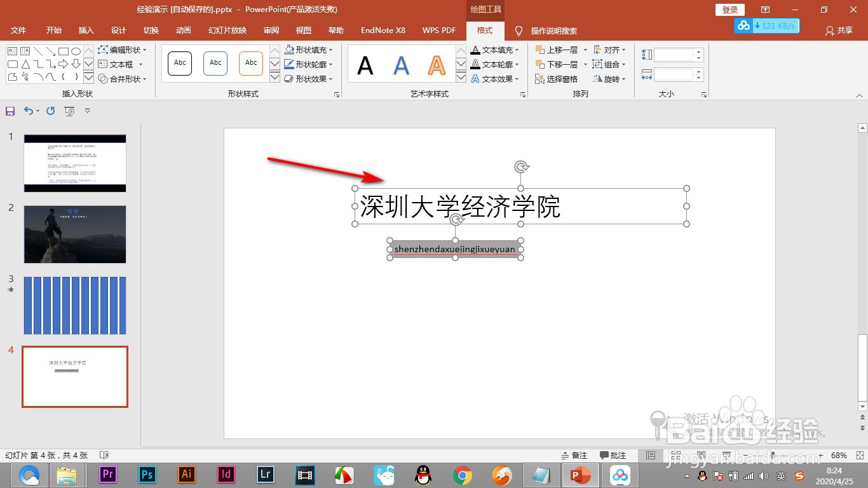Select slide 1 thumbnail

(x=75, y=163)
